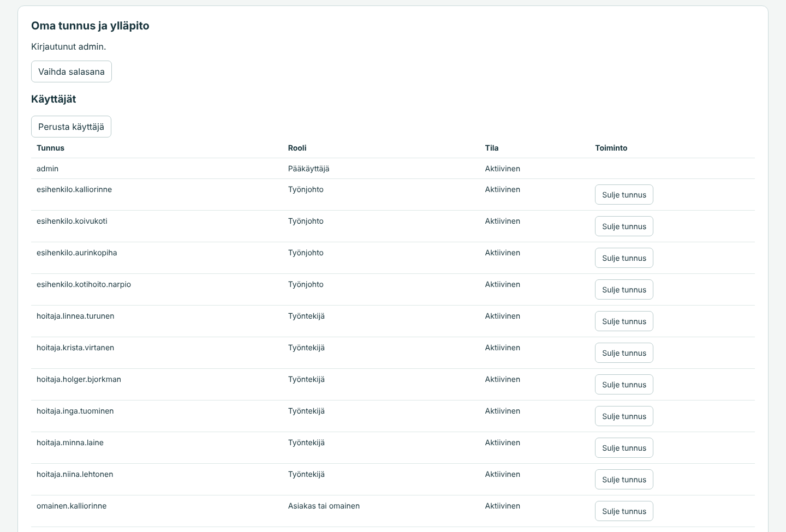Click the Vaihda salasana button
This screenshot has height=532, width=786.
72,71
